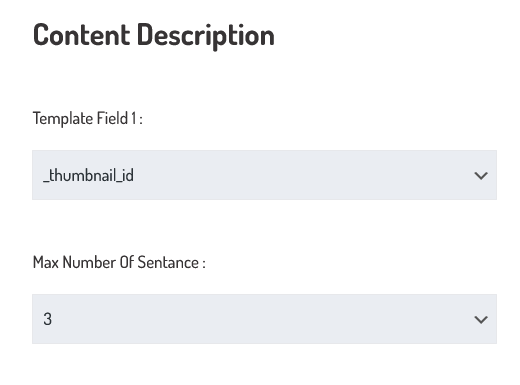Click the down arrow of Max Number dropdown
The image size is (520, 385).
(x=481, y=320)
